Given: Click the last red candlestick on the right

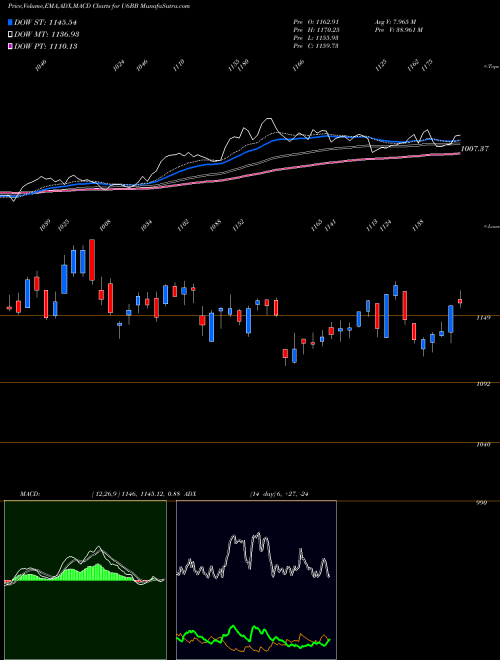Looking at the screenshot, I should click(460, 301).
